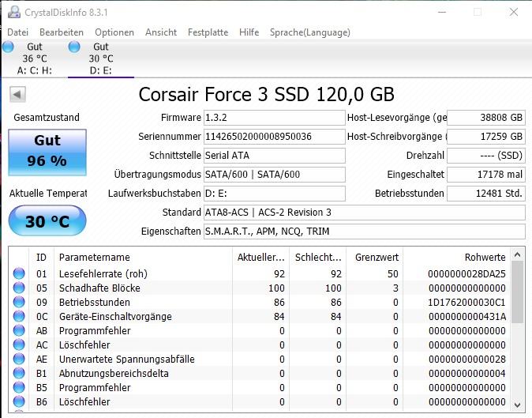The image size is (532, 418).
Task: Click raw value 1D1762000030C1
Action: [466, 302]
